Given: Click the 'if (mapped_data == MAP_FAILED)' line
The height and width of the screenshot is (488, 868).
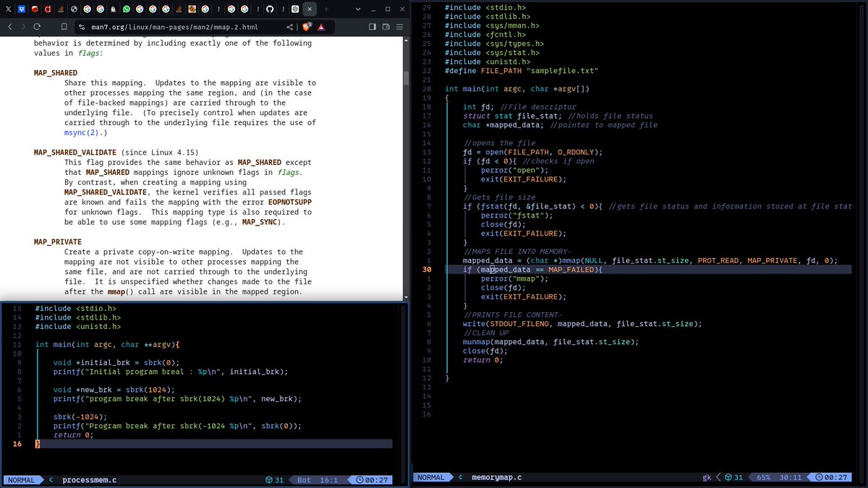Looking at the screenshot, I should click(x=532, y=269).
